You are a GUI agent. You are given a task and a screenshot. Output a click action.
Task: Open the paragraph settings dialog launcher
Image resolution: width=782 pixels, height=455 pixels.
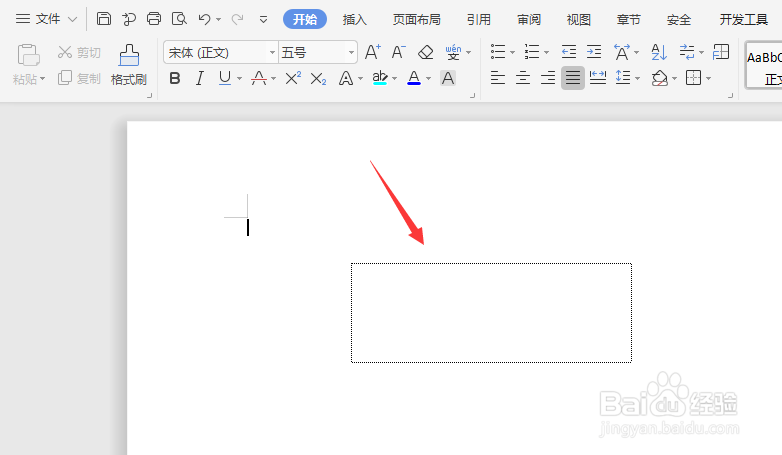[730, 95]
